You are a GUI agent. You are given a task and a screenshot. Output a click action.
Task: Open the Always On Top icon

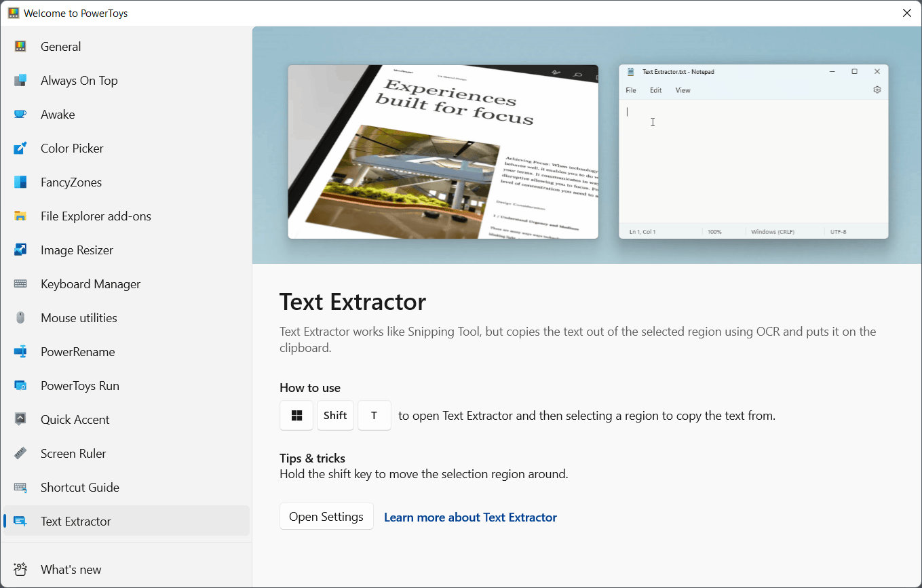[x=21, y=80]
